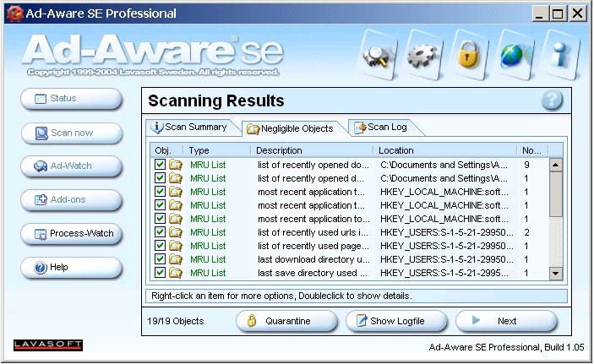The image size is (594, 364).
Task: Uncheck the 'list of recently used page' row
Action: 160,246
